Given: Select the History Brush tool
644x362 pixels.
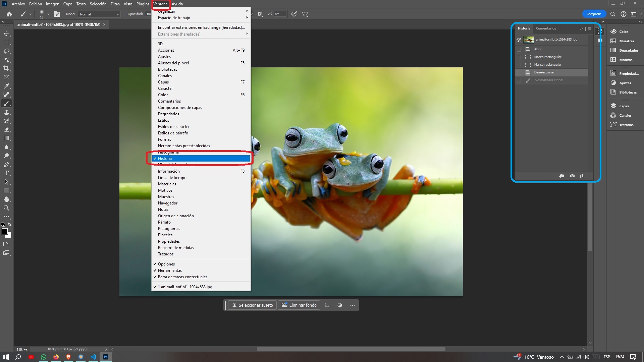Looking at the screenshot, I should tap(6, 121).
